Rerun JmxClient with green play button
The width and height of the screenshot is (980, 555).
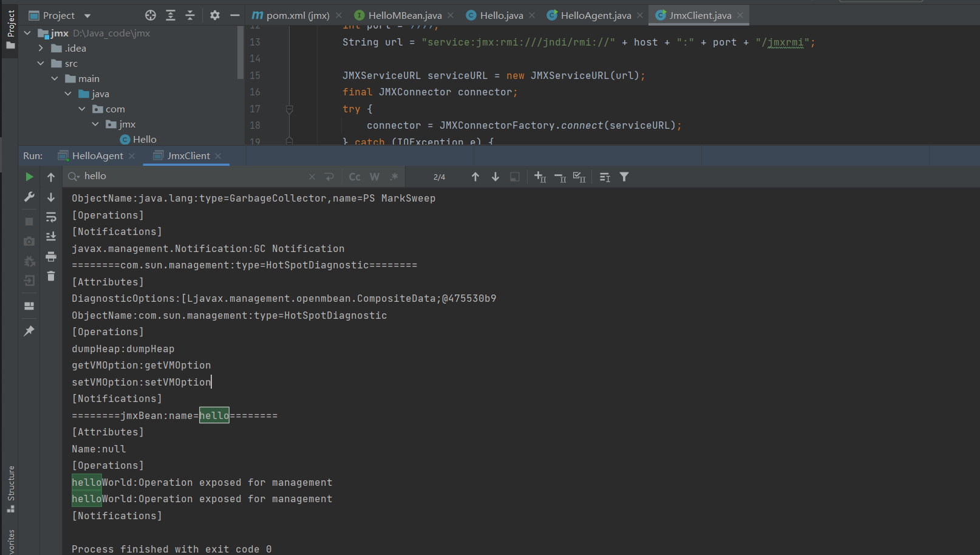coord(29,177)
